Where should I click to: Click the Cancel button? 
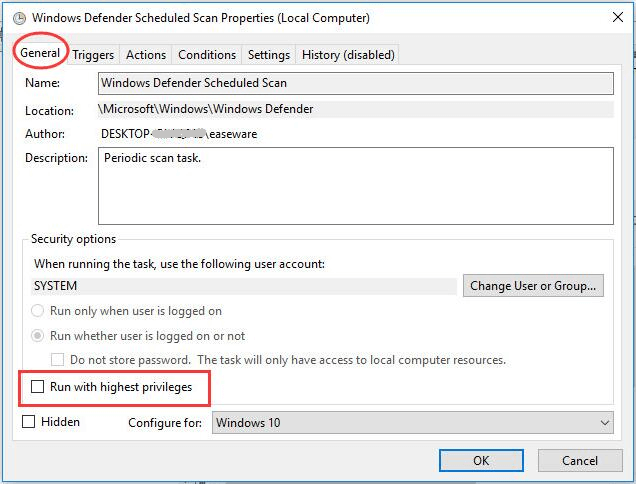click(x=580, y=461)
